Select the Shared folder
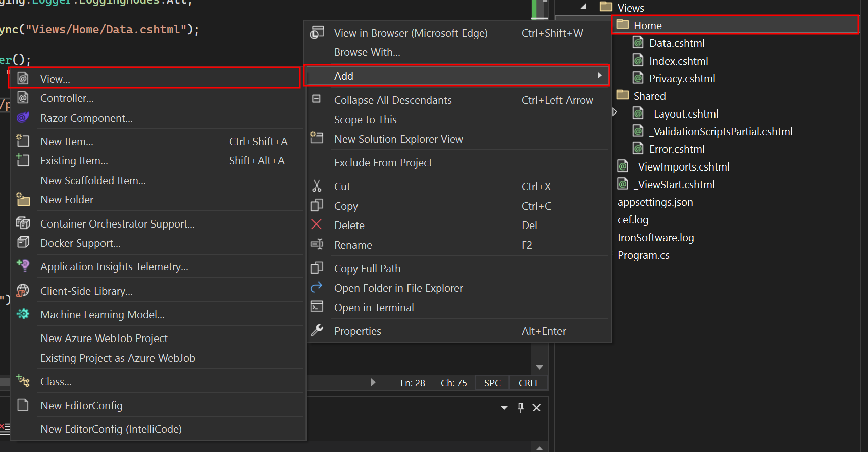868x452 pixels. click(649, 96)
